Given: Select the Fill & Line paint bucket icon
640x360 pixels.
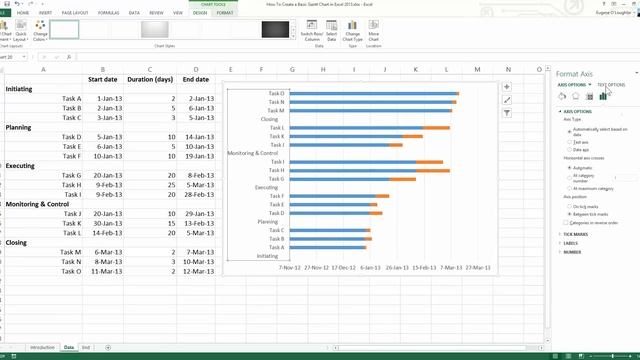Looking at the screenshot, I should (x=562, y=96).
